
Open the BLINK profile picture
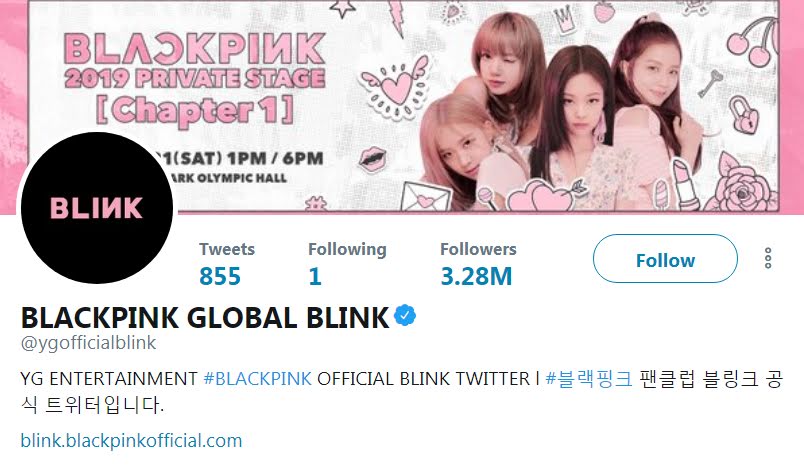[x=96, y=208]
